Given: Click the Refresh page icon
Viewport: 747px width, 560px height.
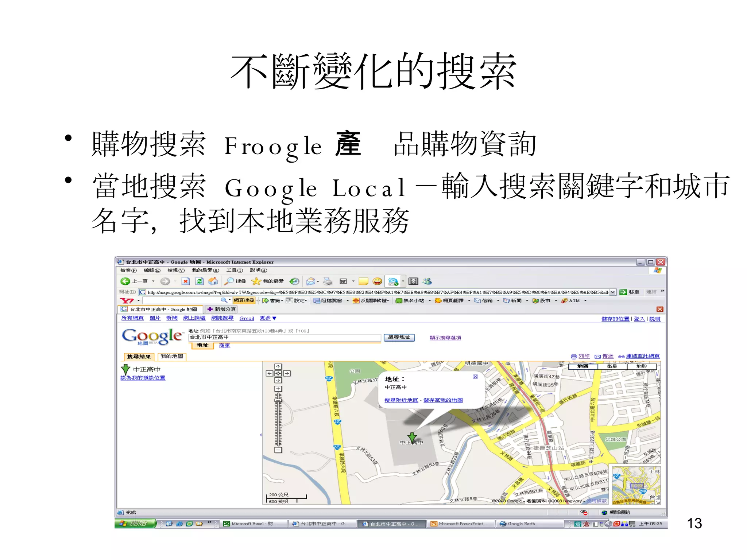Looking at the screenshot, I should [200, 281].
